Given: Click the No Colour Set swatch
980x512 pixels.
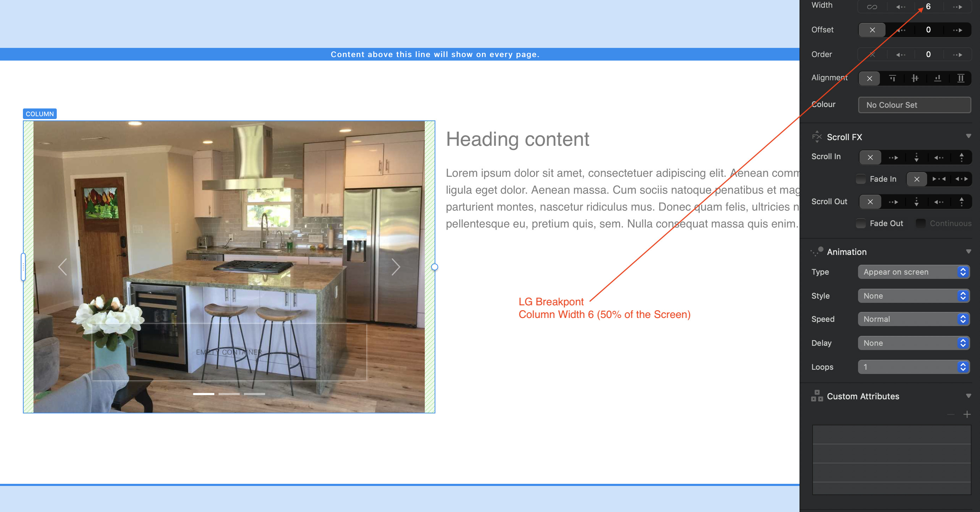Looking at the screenshot, I should click(914, 105).
